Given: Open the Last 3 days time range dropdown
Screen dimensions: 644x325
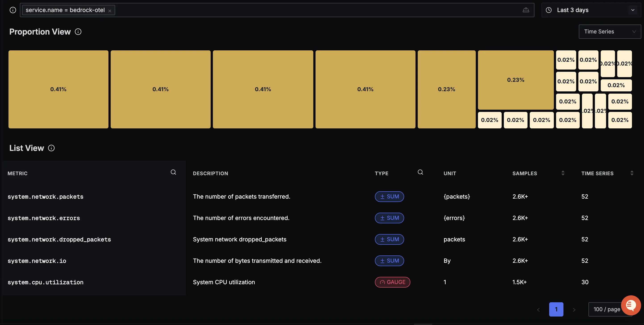Looking at the screenshot, I should tap(591, 10).
